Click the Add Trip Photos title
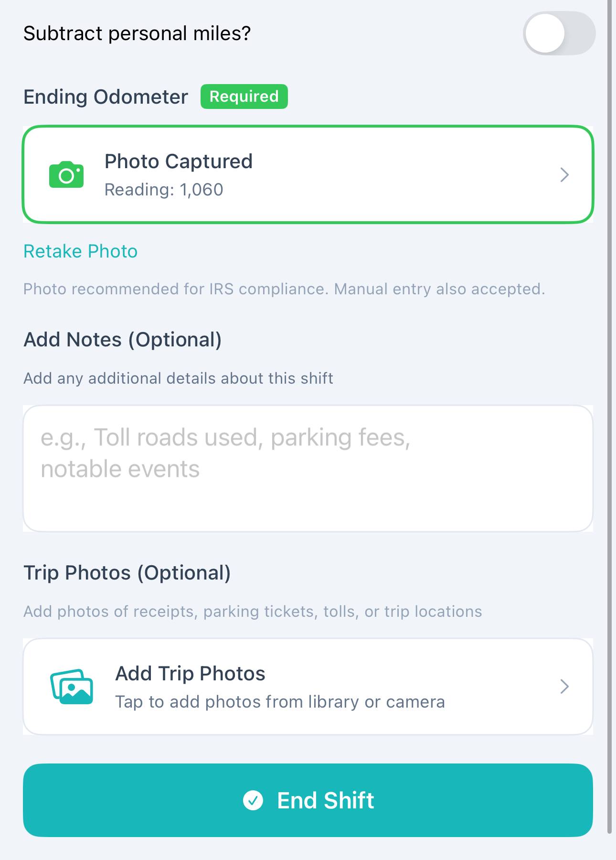 tap(190, 674)
